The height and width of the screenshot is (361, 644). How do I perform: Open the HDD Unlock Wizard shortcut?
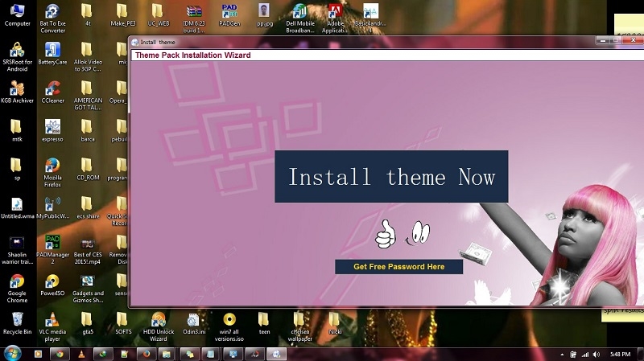[159, 319]
